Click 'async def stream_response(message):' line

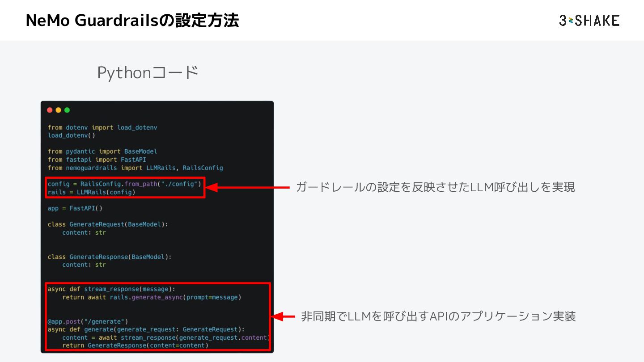pos(112,289)
